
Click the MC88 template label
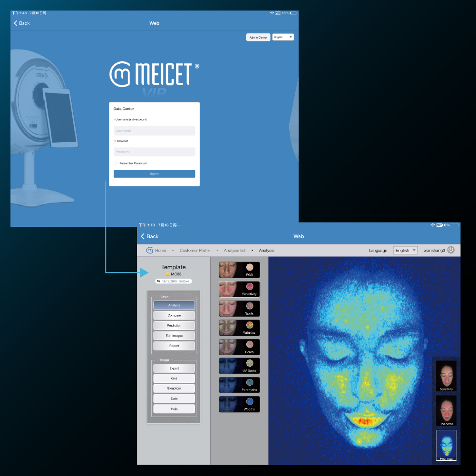[x=176, y=274]
